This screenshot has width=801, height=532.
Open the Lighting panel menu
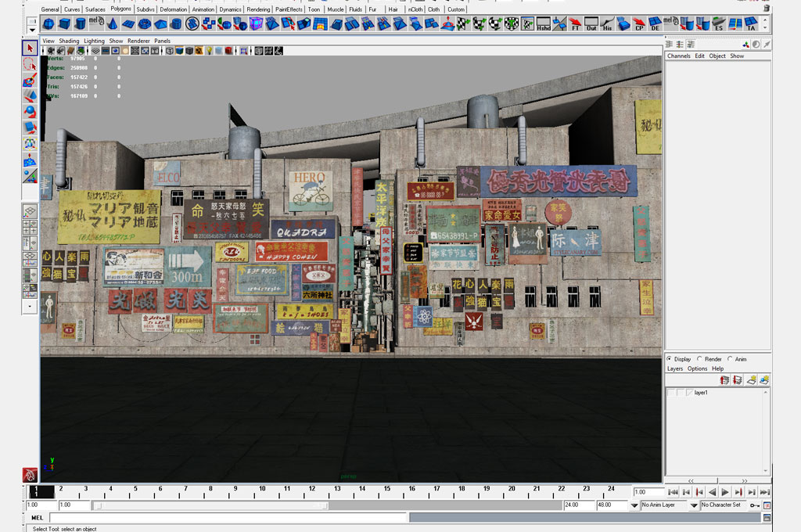(x=94, y=41)
